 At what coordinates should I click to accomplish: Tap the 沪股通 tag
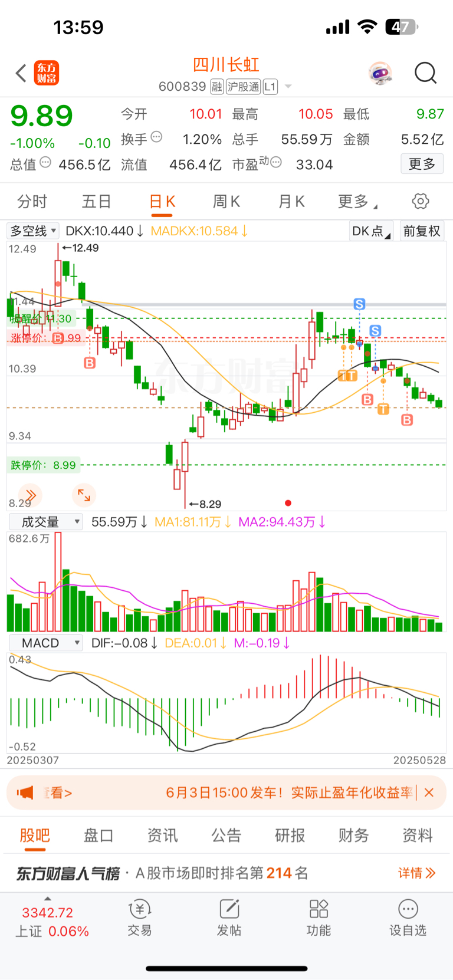point(243,87)
